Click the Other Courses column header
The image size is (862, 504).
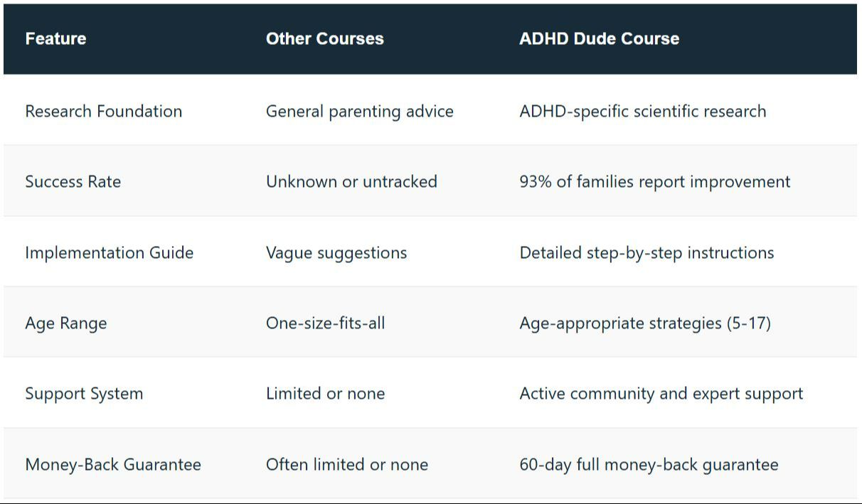pos(324,38)
